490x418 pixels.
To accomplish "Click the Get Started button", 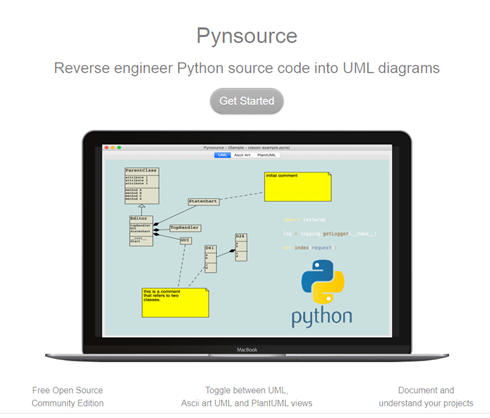I will click(247, 101).
